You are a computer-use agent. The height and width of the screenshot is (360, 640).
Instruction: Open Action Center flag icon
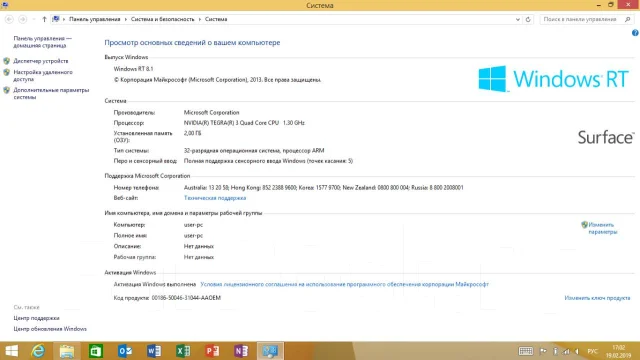(543, 351)
